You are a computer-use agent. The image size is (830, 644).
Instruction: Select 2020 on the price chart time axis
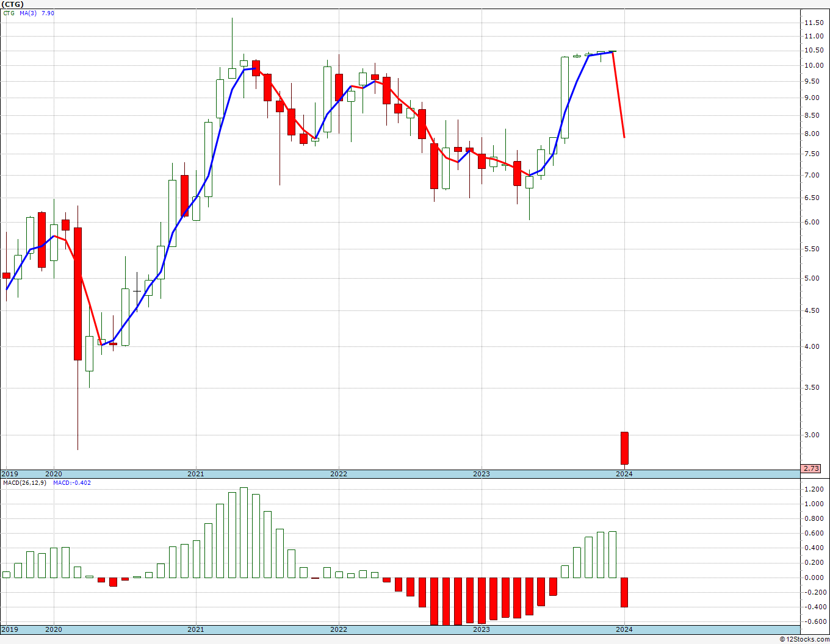click(54, 474)
